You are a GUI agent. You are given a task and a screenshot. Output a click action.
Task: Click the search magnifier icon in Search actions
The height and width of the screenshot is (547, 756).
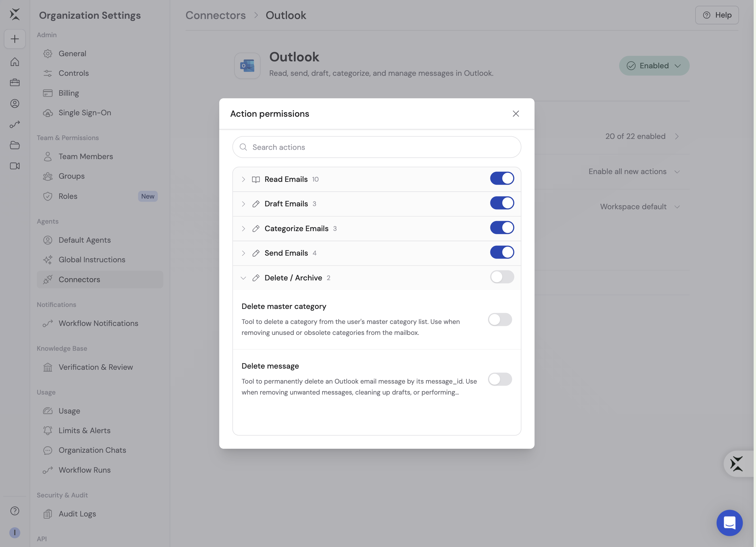(243, 147)
